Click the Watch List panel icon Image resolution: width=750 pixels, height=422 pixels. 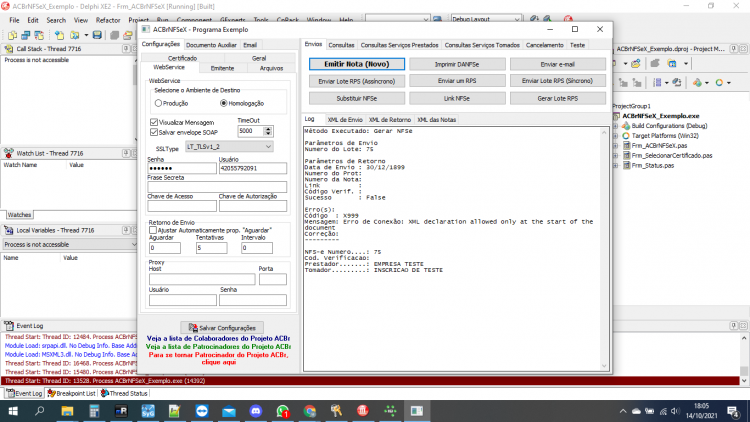point(9,153)
